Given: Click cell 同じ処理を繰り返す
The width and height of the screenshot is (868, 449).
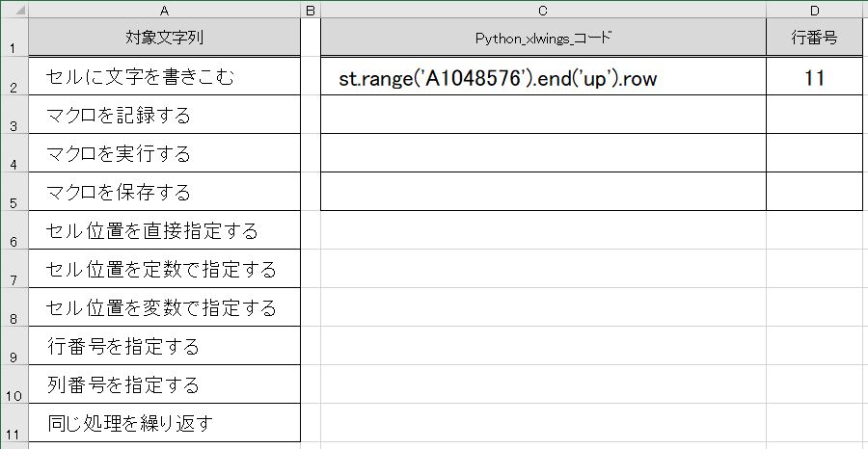Looking at the screenshot, I should [164, 423].
